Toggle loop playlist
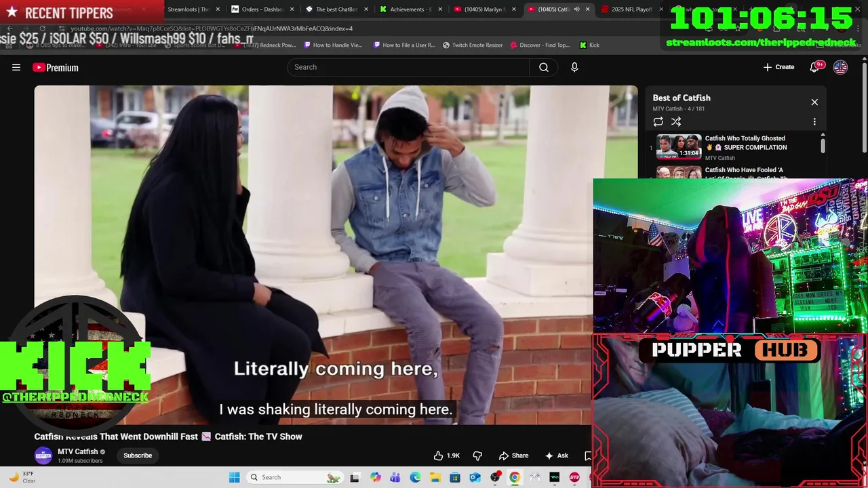Screen dimensions: 868x488 coord(658,121)
